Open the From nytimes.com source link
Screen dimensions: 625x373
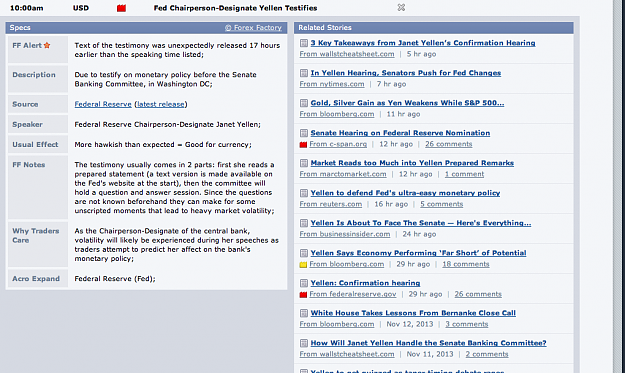pyautogui.click(x=332, y=84)
